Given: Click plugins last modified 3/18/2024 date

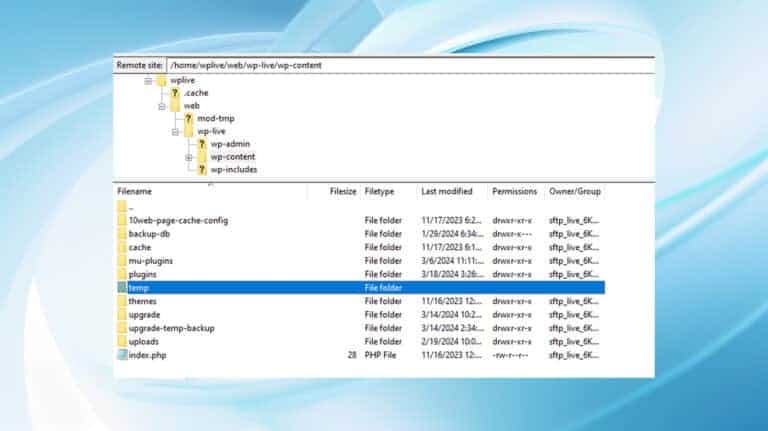Looking at the screenshot, I should pyautogui.click(x=453, y=274).
